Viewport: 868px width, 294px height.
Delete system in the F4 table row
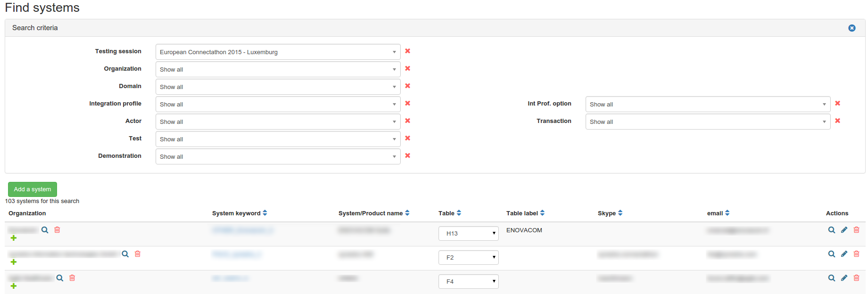856,278
